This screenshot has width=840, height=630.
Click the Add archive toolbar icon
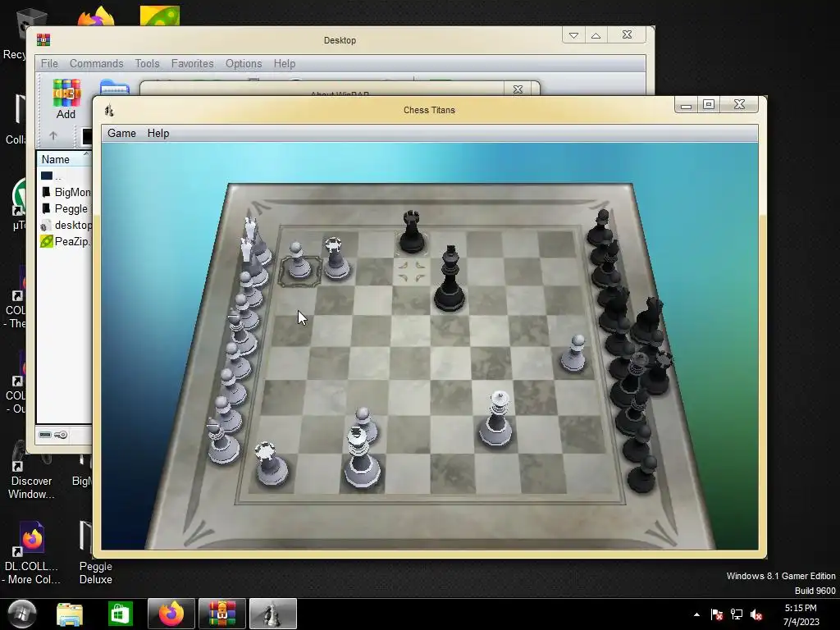[66, 99]
